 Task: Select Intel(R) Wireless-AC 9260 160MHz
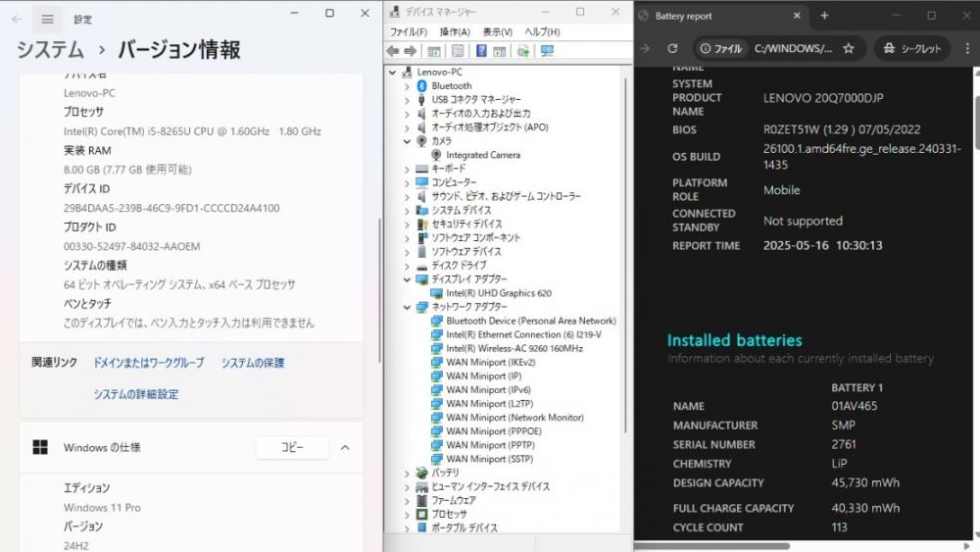pyautogui.click(x=514, y=348)
